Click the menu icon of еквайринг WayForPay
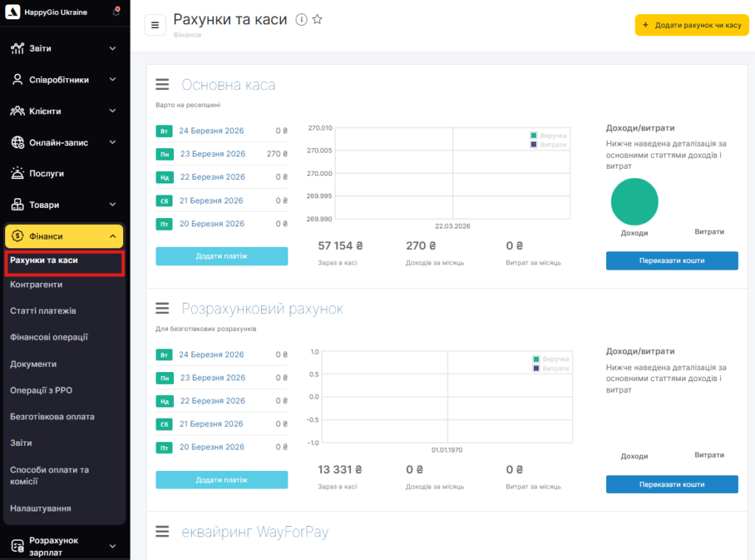This screenshot has width=755, height=560. [163, 532]
